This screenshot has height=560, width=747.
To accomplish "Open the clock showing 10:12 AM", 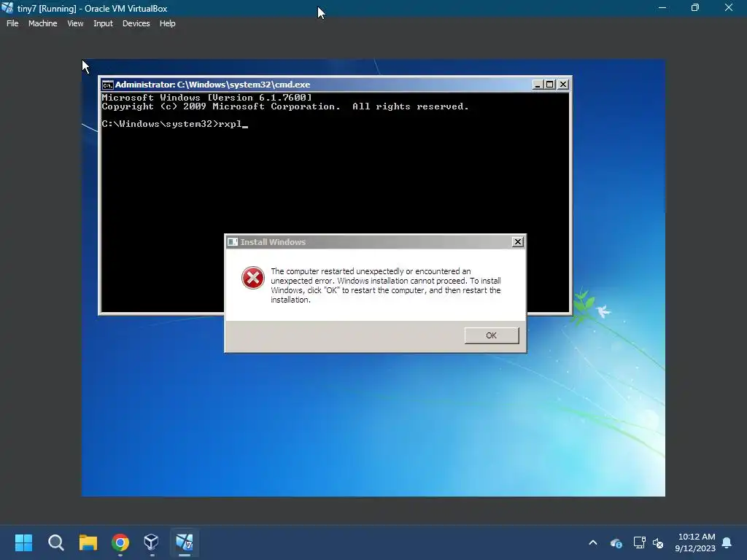I will (x=695, y=542).
